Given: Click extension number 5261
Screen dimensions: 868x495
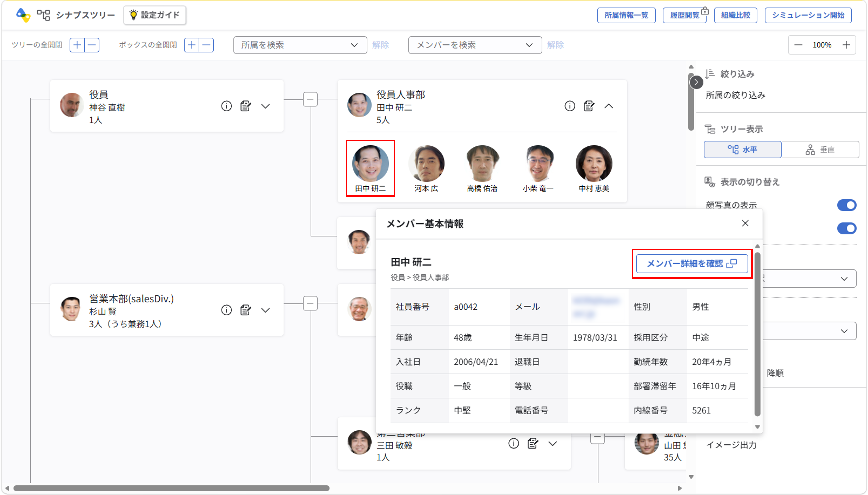Looking at the screenshot, I should pos(701,410).
